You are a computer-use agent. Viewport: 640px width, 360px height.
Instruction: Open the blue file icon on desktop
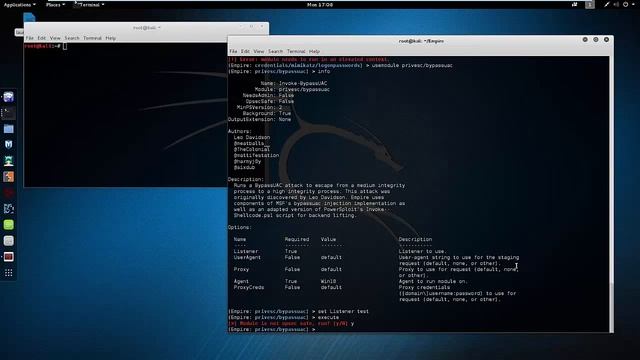pos(29,18)
